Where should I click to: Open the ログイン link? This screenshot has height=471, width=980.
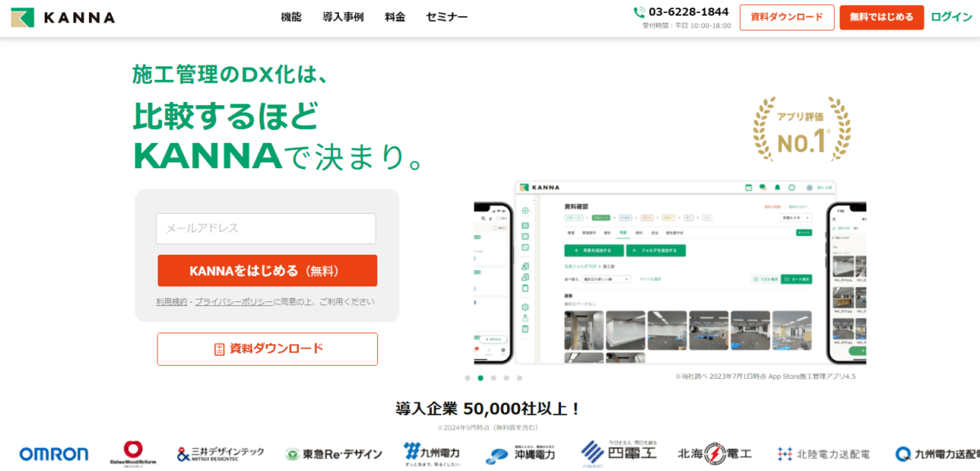pos(951,17)
